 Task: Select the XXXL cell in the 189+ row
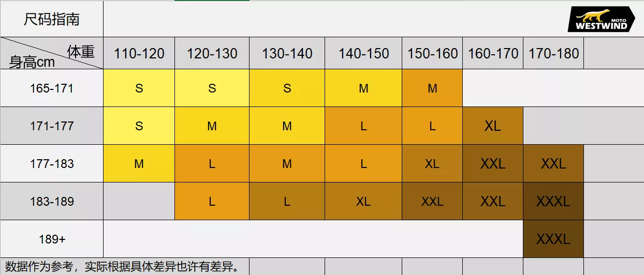click(553, 239)
